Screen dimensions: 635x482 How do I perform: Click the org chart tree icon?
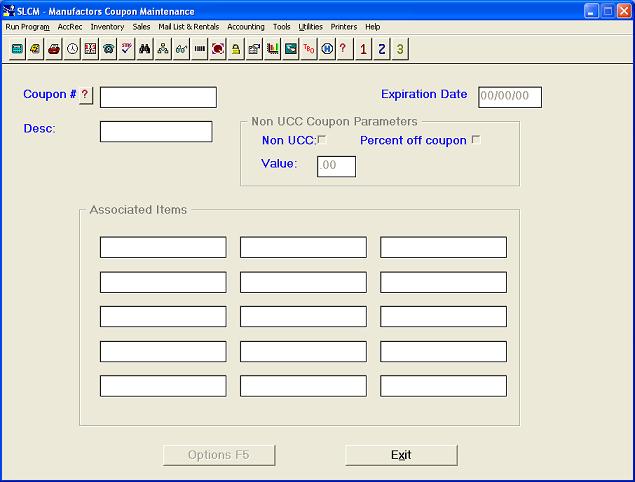click(163, 48)
